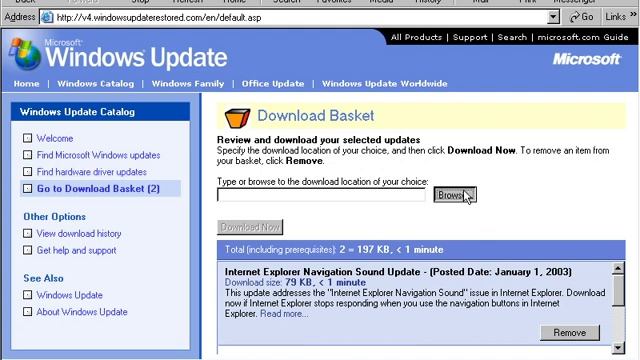Click the Microsoft logo in the banner
This screenshot has height=360, width=640.
[x=587, y=59]
